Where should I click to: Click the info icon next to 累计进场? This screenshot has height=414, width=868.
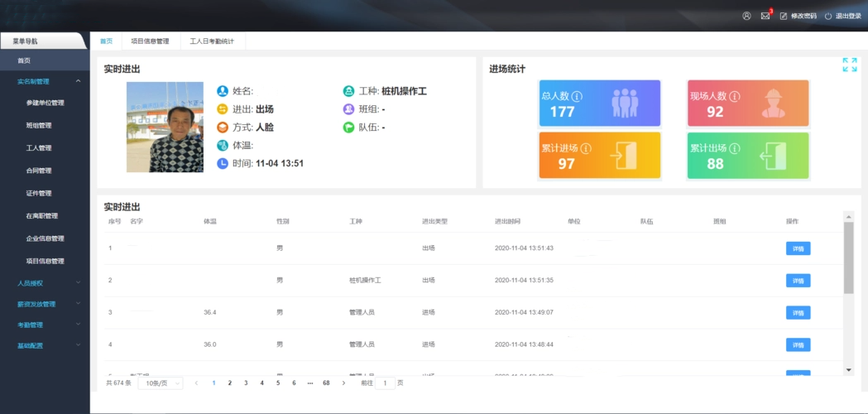tap(586, 149)
